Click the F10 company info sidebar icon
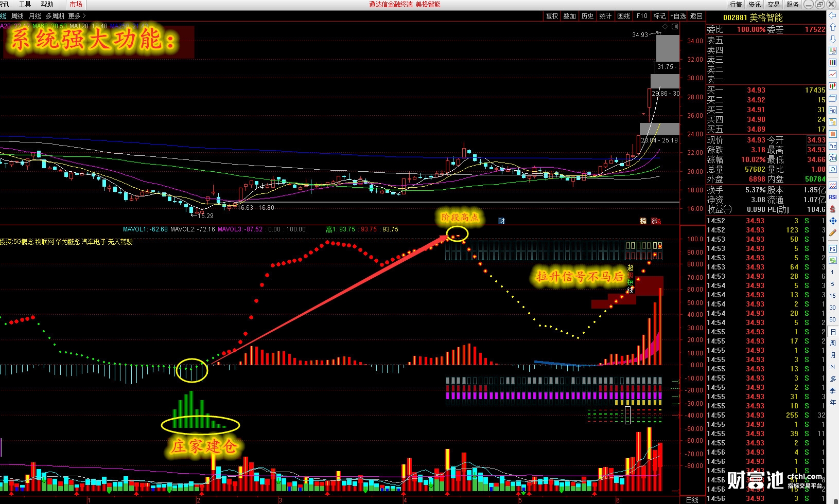Viewport: 839px width, 504px height. pyautogui.click(x=832, y=110)
